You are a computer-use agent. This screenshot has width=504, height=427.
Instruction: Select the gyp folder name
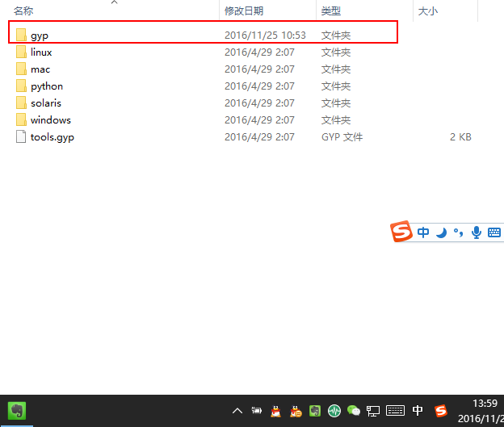[40, 36]
